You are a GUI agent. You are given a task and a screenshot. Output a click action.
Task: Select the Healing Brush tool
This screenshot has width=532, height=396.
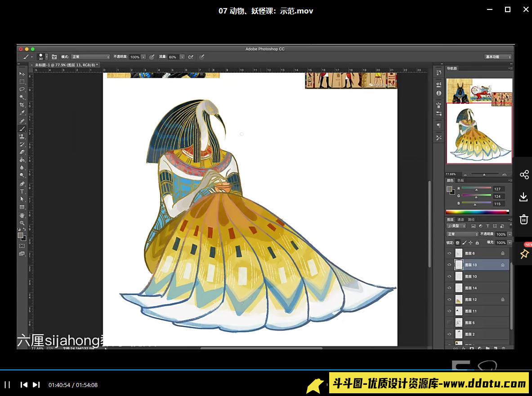pos(22,121)
